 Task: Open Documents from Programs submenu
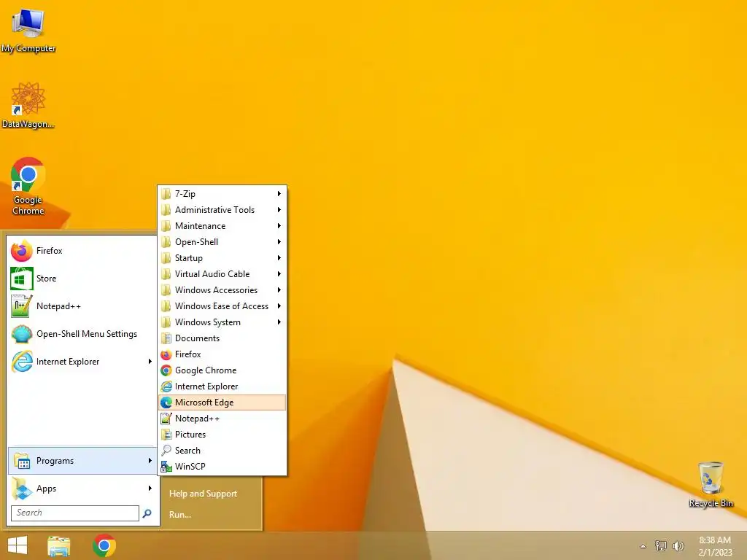click(222, 338)
